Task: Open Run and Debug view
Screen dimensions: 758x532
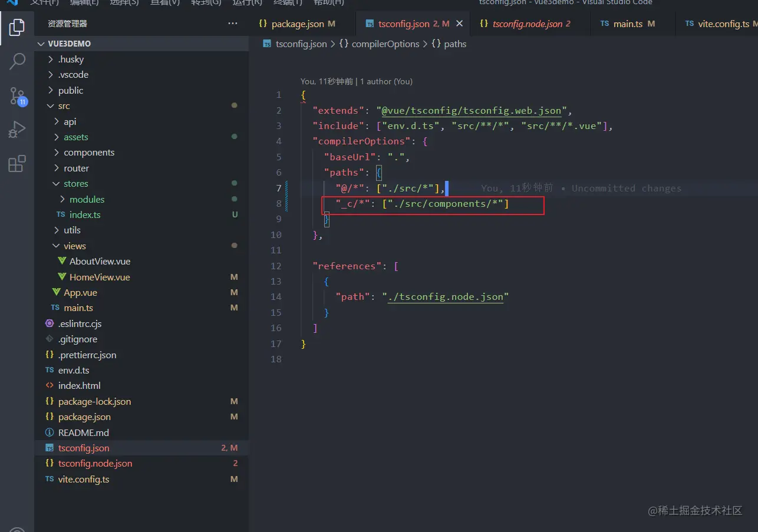Action: (17, 129)
